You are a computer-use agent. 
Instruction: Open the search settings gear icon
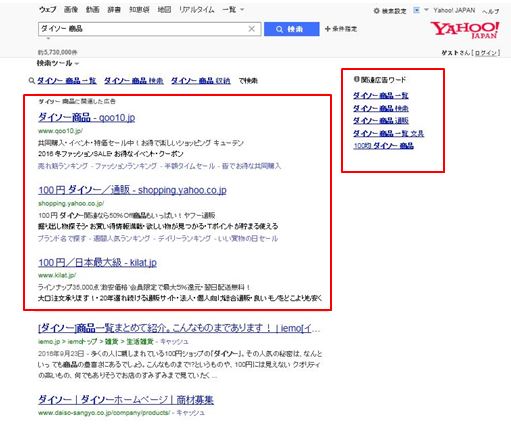pyautogui.click(x=376, y=11)
